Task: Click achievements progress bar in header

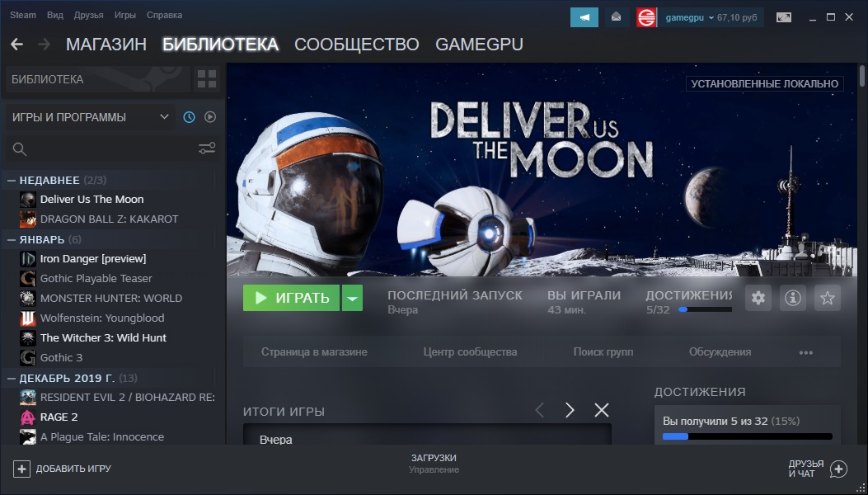Action: click(706, 310)
